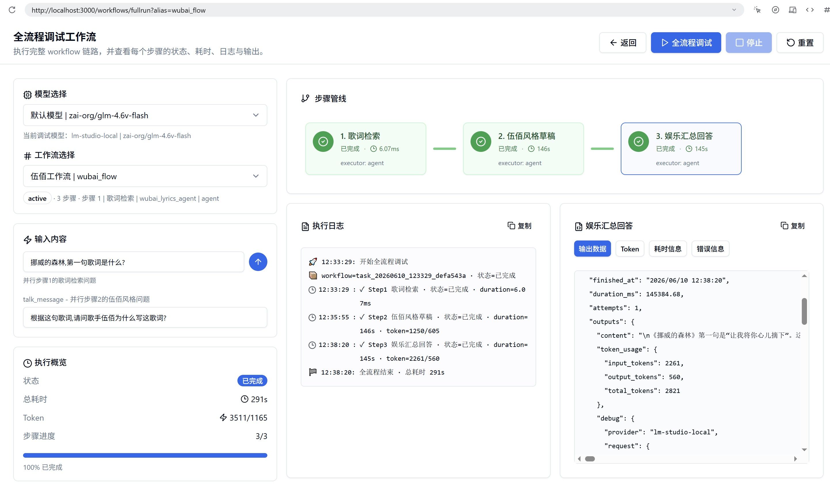The image size is (830, 504).
Task: Click green check icon of 伍佰风格草稿 step
Action: pyautogui.click(x=481, y=142)
